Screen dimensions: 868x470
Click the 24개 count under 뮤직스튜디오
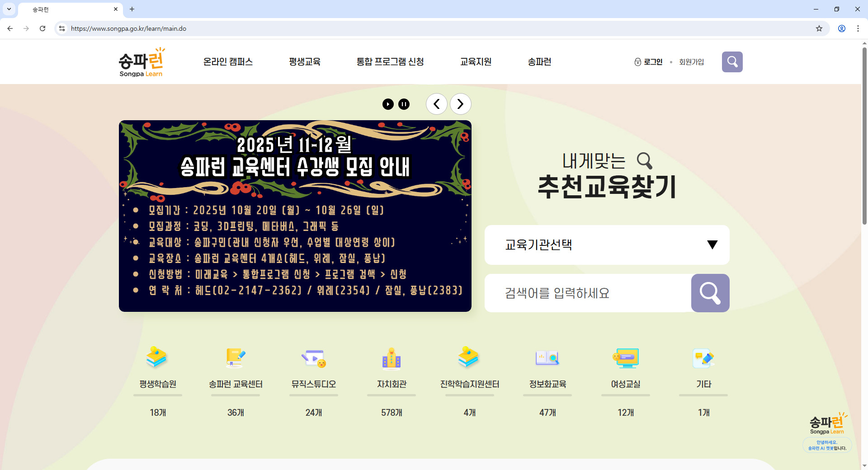pyautogui.click(x=314, y=413)
